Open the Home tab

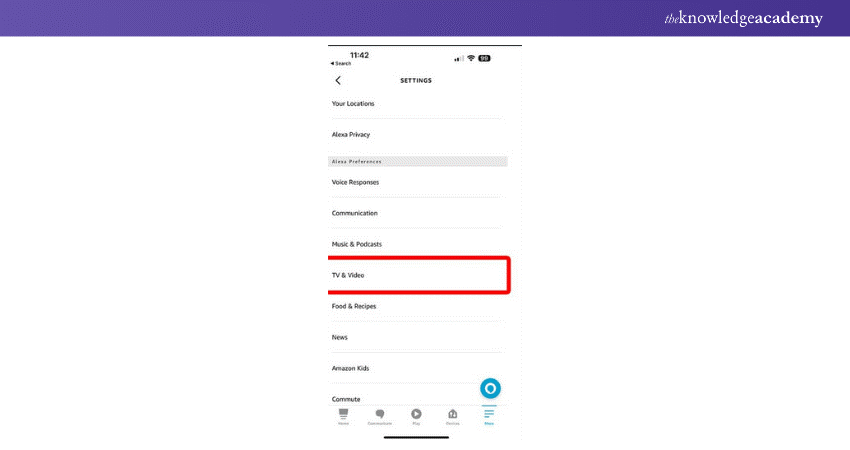[343, 416]
